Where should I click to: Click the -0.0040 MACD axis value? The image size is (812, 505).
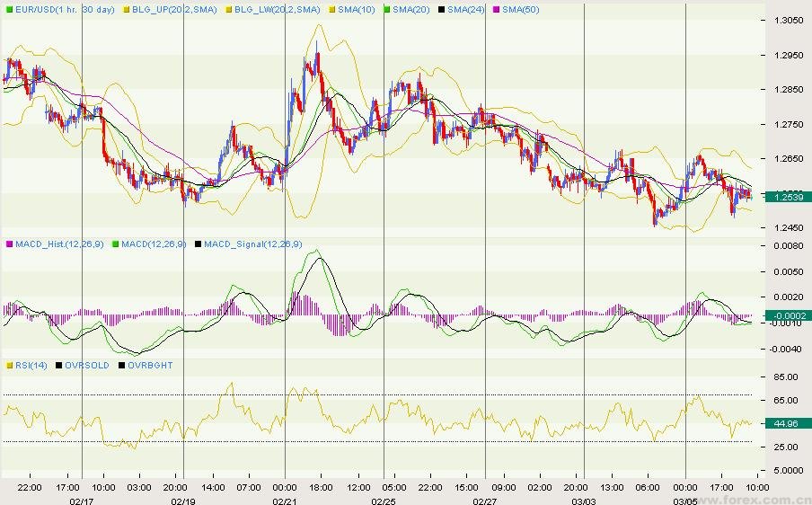pyautogui.click(x=787, y=350)
